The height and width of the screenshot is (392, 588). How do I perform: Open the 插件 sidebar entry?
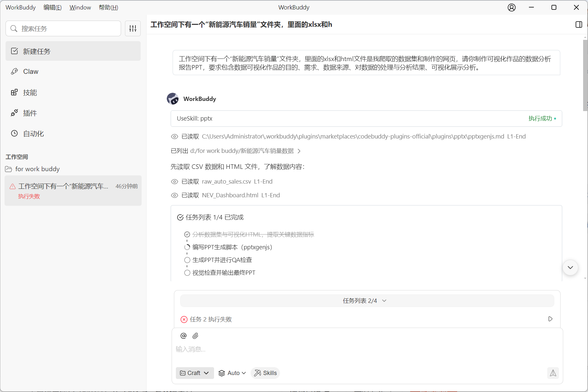(73, 113)
